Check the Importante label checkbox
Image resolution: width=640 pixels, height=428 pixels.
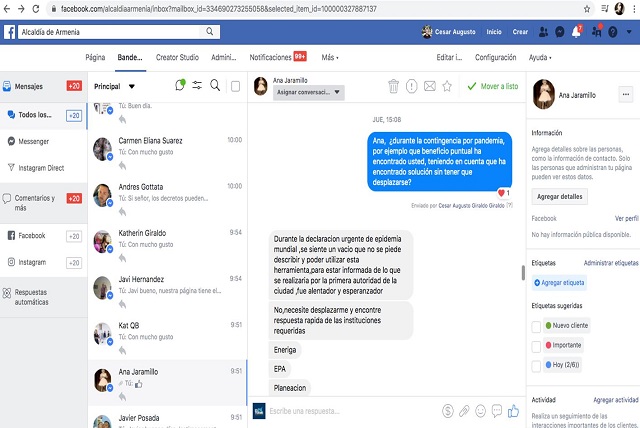(x=536, y=346)
